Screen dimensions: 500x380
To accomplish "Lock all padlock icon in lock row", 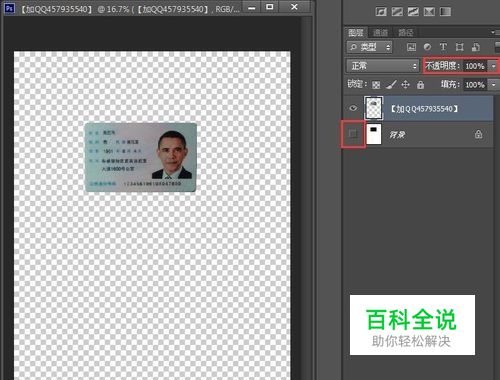I will tap(420, 85).
